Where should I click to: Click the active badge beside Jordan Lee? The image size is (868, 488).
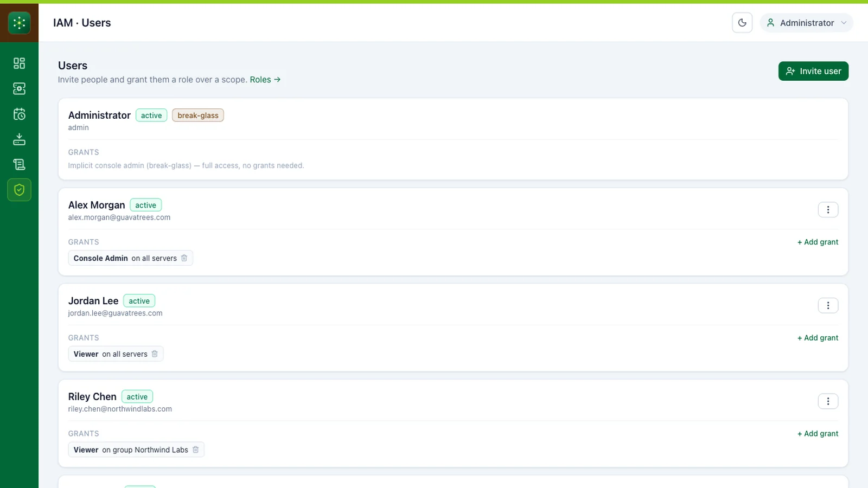(x=139, y=301)
